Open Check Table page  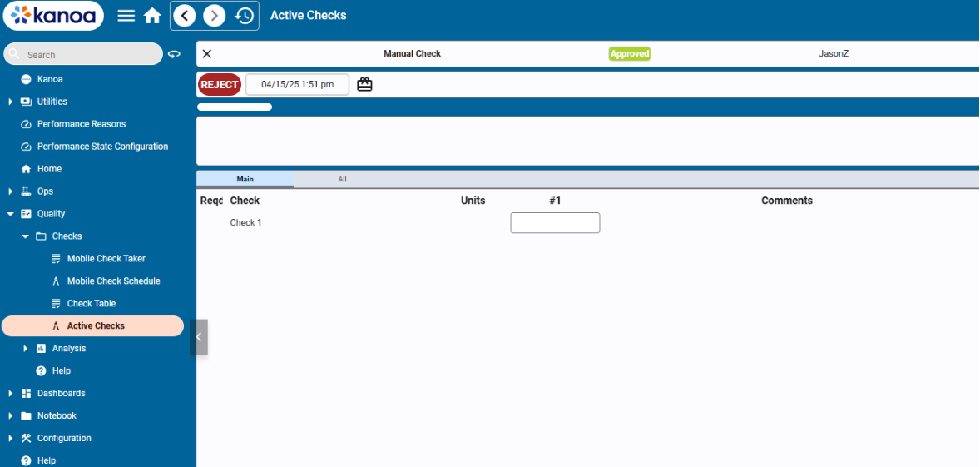(x=92, y=303)
